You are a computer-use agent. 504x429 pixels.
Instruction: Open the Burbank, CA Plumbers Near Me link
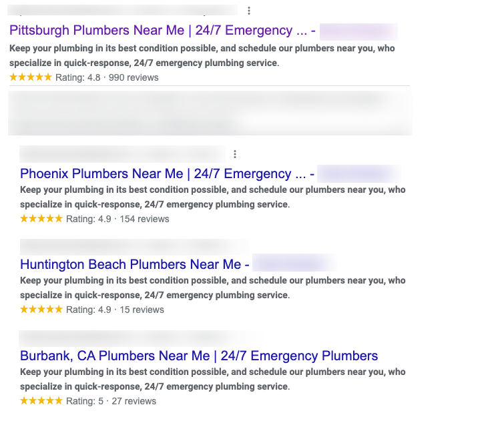tap(199, 356)
